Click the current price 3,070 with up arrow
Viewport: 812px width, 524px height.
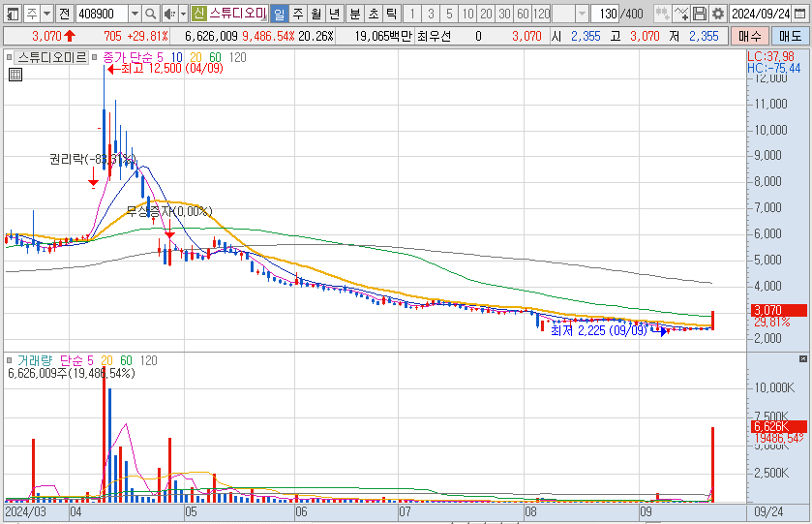(54, 36)
